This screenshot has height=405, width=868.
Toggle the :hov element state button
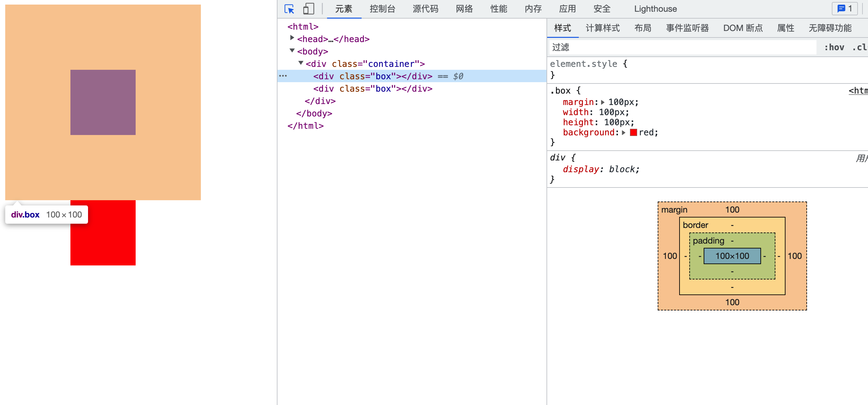tap(834, 48)
